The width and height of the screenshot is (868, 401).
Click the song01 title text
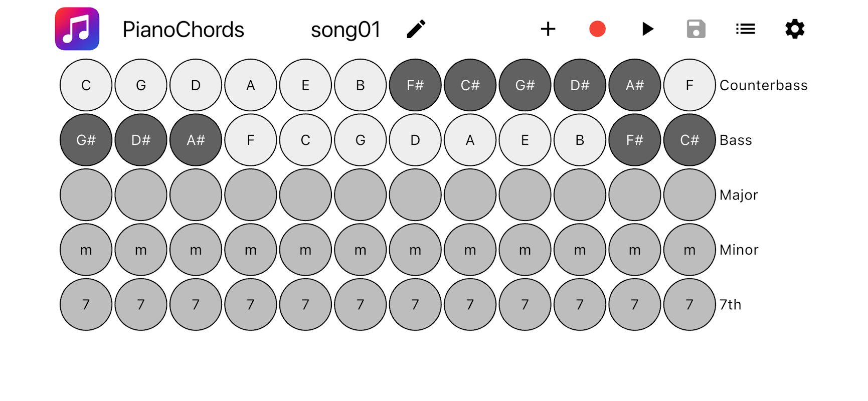[x=345, y=30]
